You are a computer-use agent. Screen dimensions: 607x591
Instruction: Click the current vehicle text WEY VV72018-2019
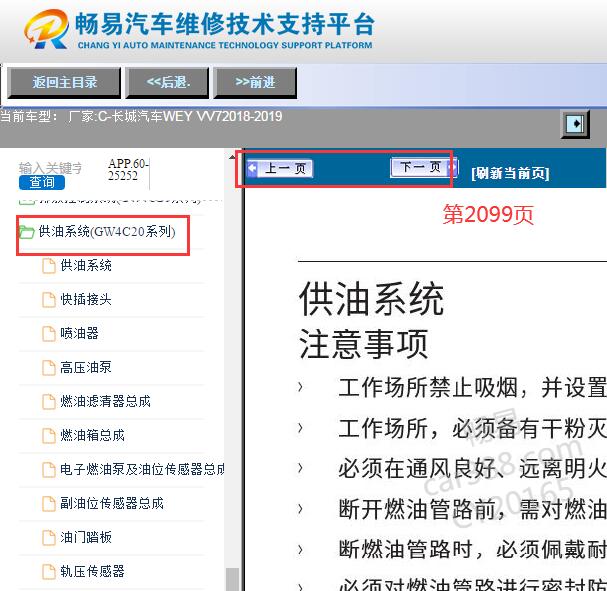pos(223,116)
